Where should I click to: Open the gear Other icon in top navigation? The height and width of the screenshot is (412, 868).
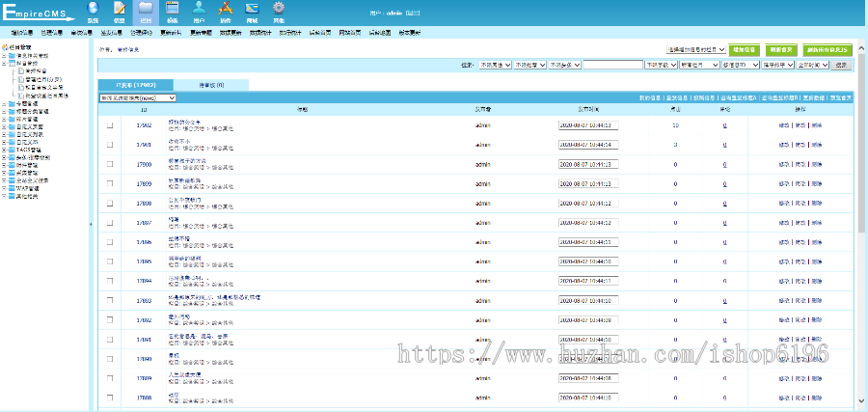(279, 9)
